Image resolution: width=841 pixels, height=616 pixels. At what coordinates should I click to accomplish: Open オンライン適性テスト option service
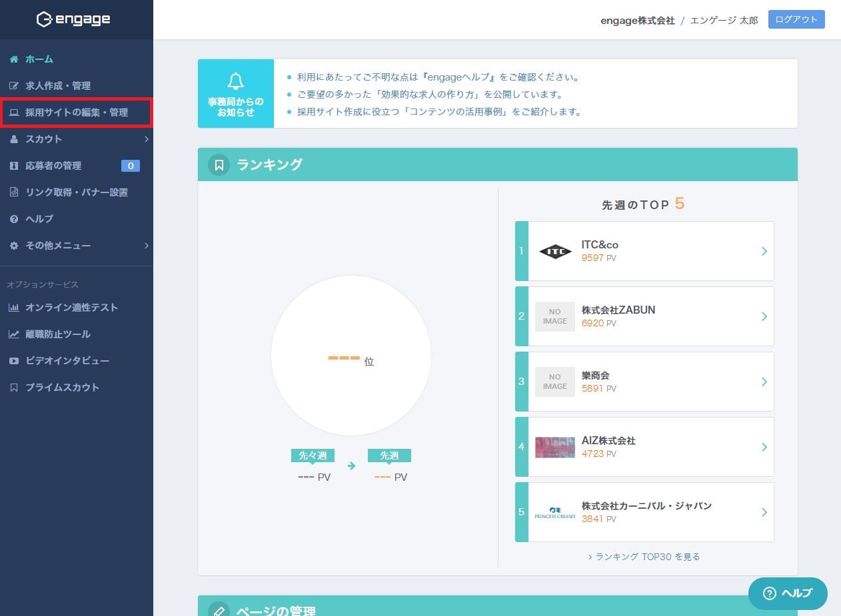[x=77, y=308]
